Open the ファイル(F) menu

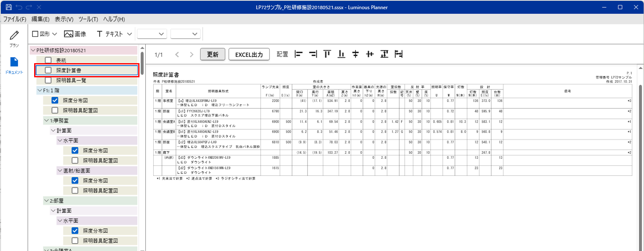click(15, 20)
